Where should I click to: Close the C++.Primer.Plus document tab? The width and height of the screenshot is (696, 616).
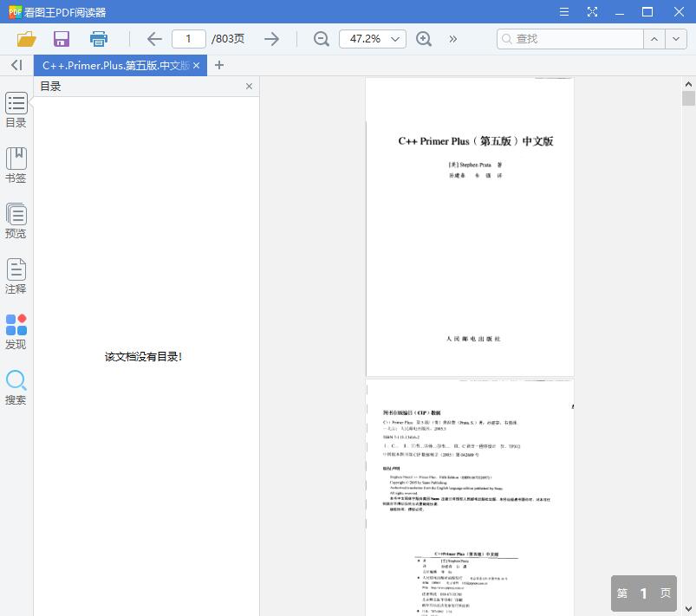point(196,65)
